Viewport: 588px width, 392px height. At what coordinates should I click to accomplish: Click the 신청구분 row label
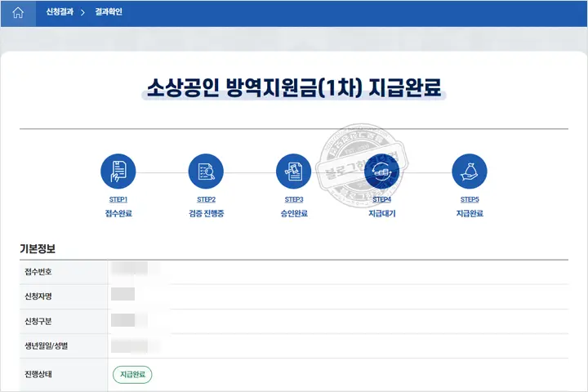[x=38, y=321]
